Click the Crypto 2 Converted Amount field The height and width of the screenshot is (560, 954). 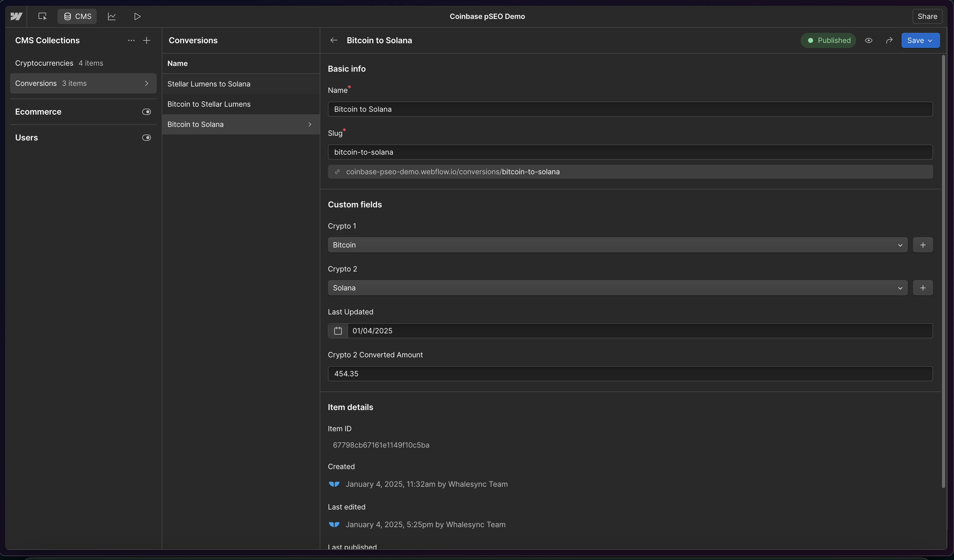coord(630,374)
